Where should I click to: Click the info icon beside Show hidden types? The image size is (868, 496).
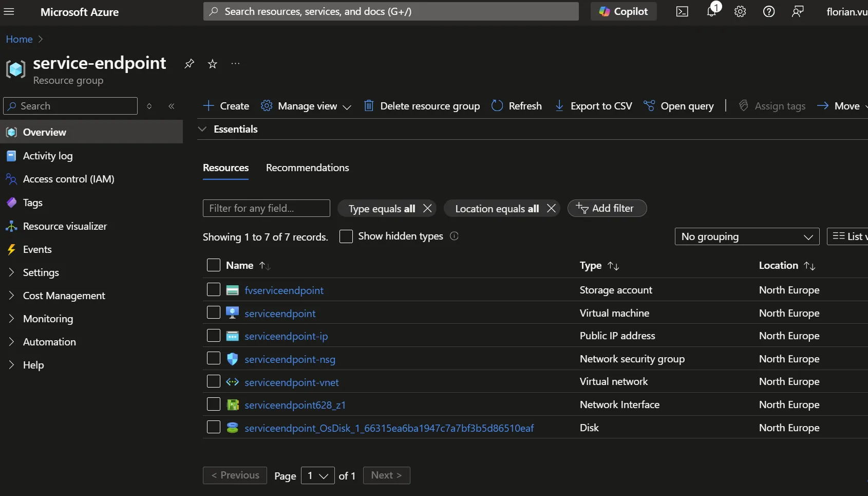click(454, 236)
